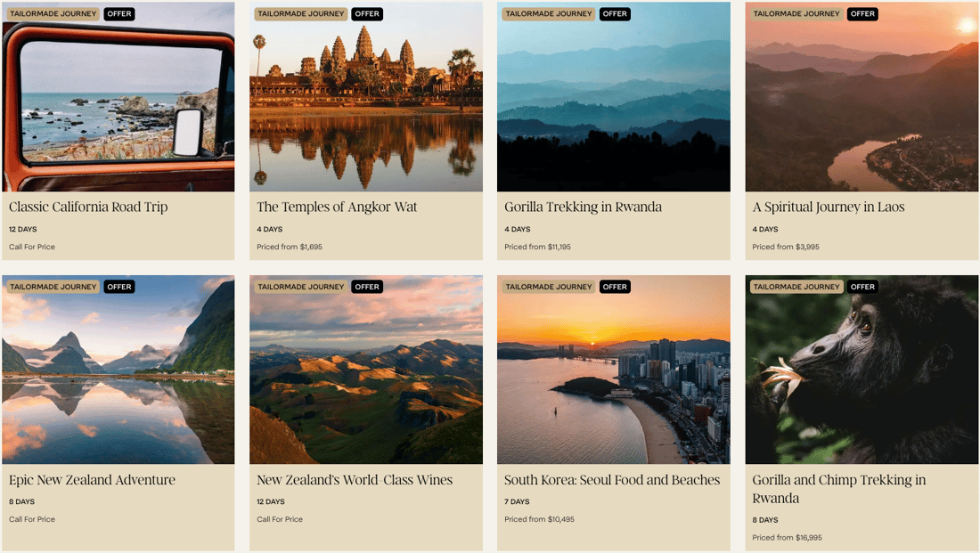Screen dimensions: 980x553
Task: Click "Call For Price" on Epic New Zealand Adventure
Action: (x=32, y=519)
